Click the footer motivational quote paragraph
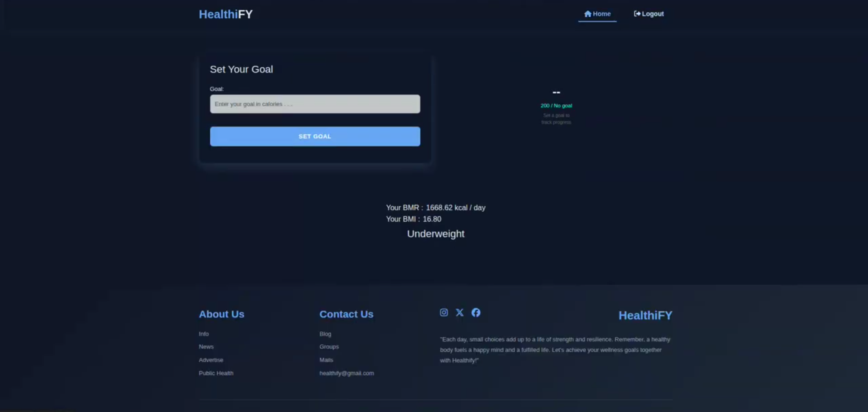The width and height of the screenshot is (868, 412). 555,350
